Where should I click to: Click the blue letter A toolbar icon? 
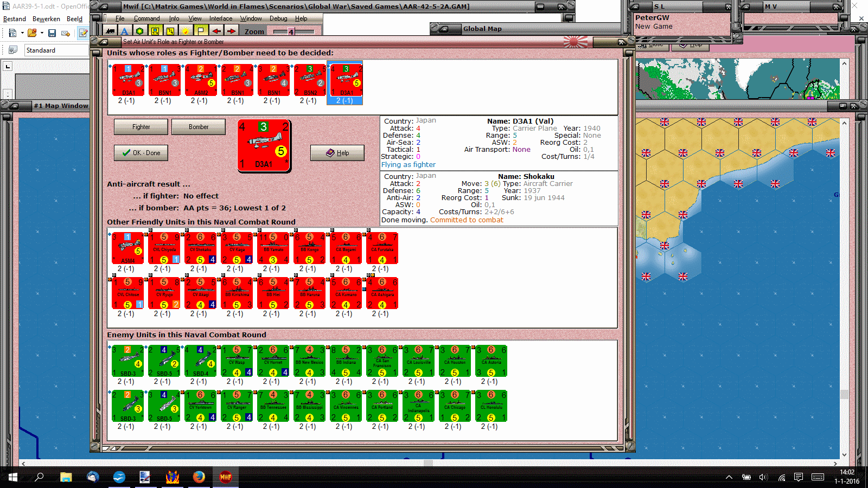click(125, 31)
